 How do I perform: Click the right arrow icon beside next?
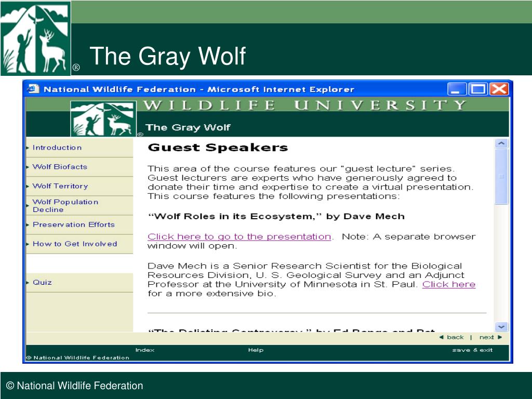pyautogui.click(x=499, y=337)
